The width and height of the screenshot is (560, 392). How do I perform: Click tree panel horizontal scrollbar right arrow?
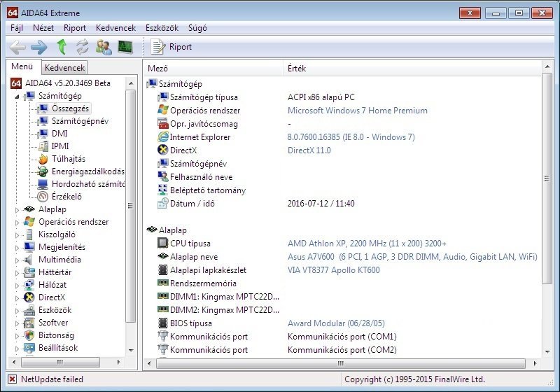[x=118, y=363]
